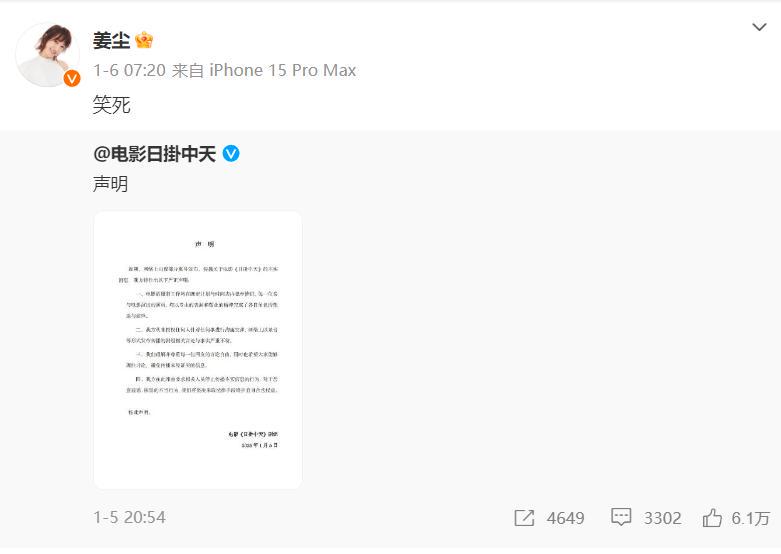This screenshot has height=554, width=781.
Task: Click the repost count 4649
Action: 565,518
